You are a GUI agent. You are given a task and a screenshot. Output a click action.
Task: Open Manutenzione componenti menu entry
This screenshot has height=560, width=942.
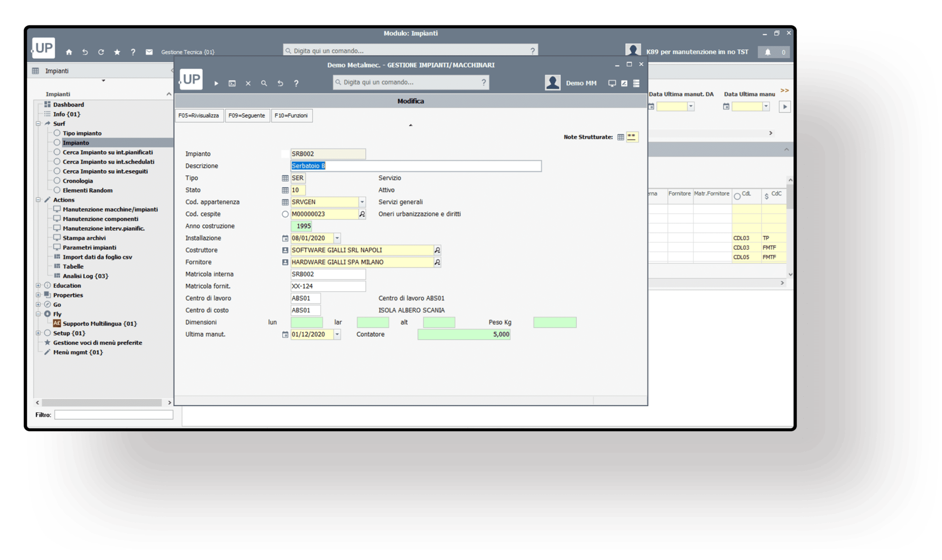click(x=100, y=219)
